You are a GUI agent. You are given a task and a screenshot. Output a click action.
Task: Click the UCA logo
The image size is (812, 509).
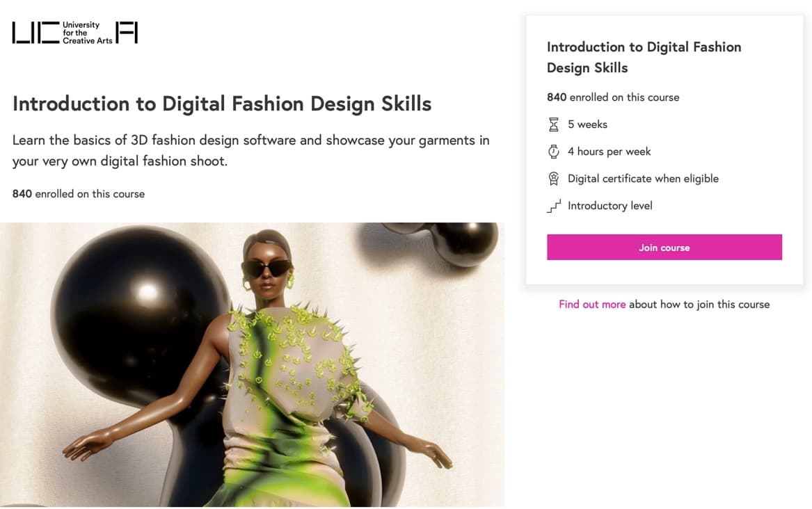pyautogui.click(x=74, y=33)
